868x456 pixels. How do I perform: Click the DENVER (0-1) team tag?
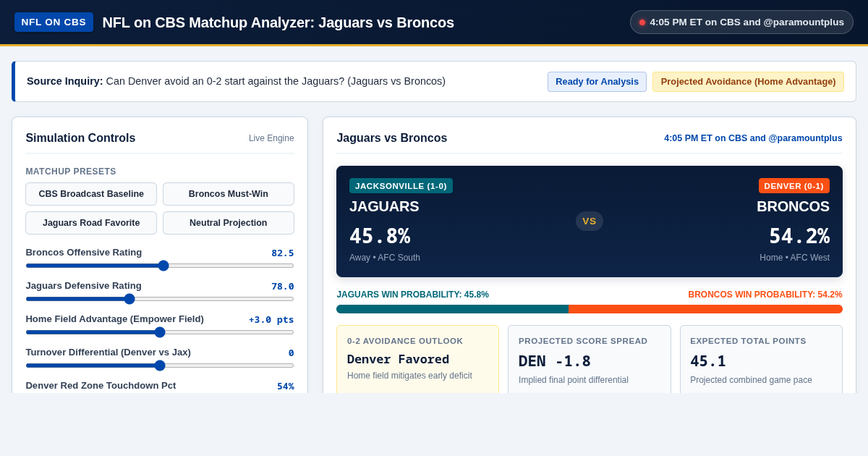tap(793, 186)
